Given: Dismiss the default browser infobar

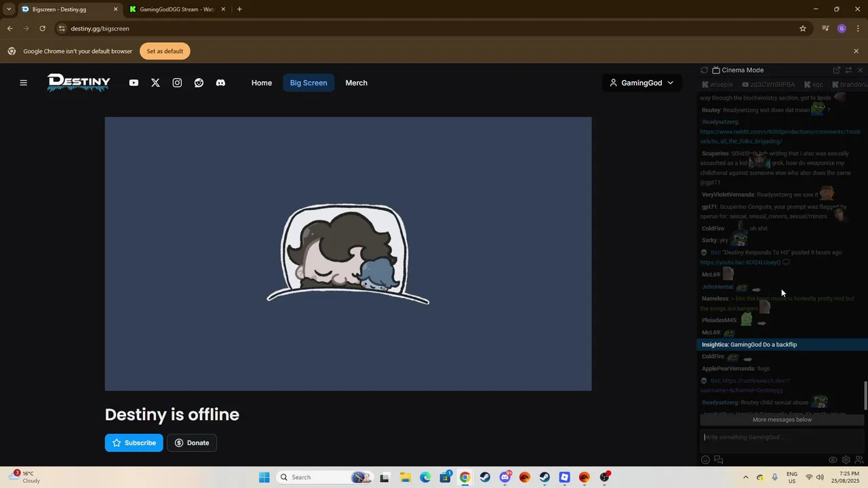Looking at the screenshot, I should coord(856,51).
